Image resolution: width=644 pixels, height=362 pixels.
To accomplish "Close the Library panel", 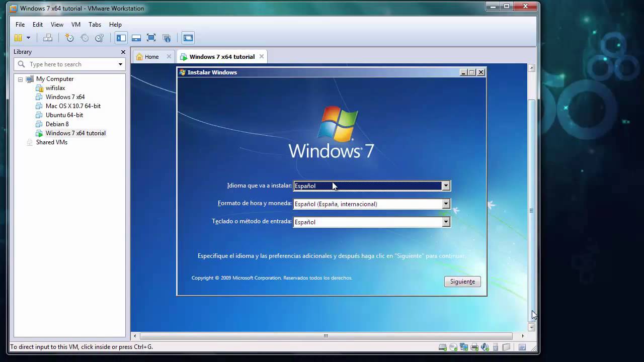I will (123, 52).
